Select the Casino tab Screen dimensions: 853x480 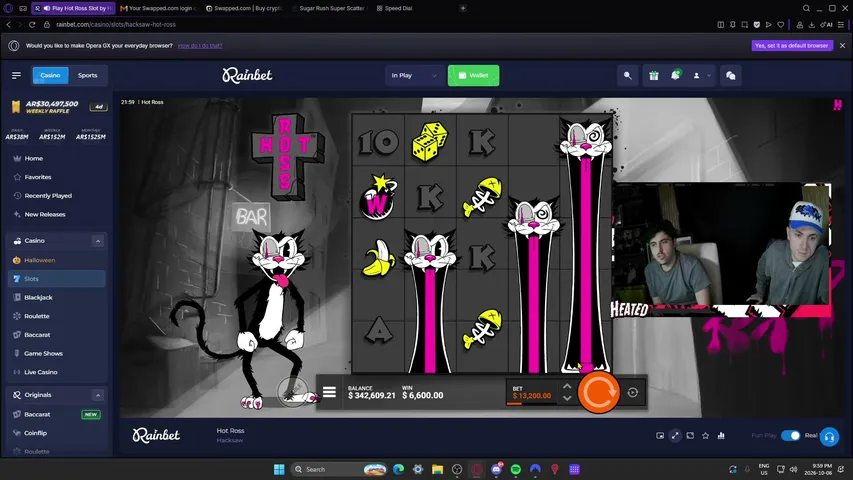coord(50,76)
